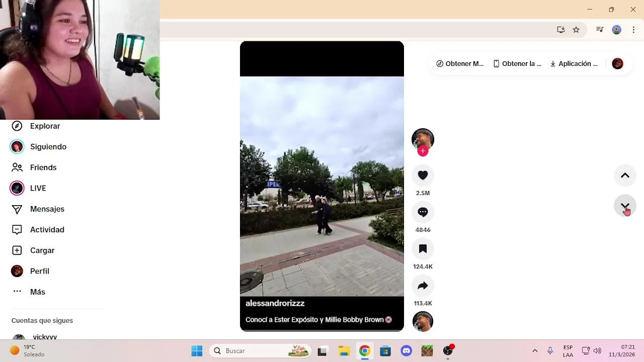Click the Explorar compass icon
The width and height of the screenshot is (644, 362).
click(17, 126)
